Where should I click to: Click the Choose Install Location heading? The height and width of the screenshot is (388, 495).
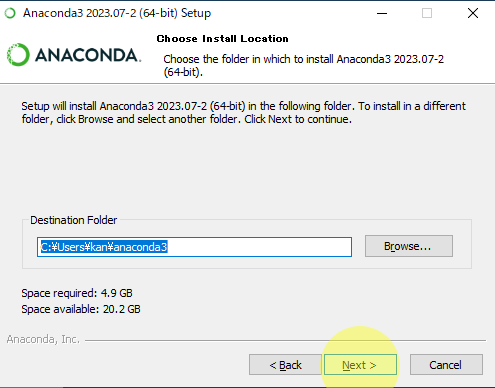tap(222, 39)
